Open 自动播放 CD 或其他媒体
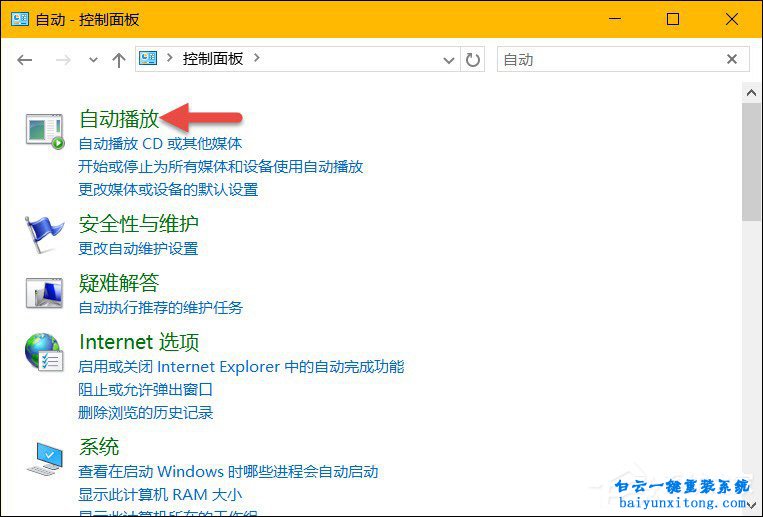Viewport: 763px width, 517px height. coord(160,144)
